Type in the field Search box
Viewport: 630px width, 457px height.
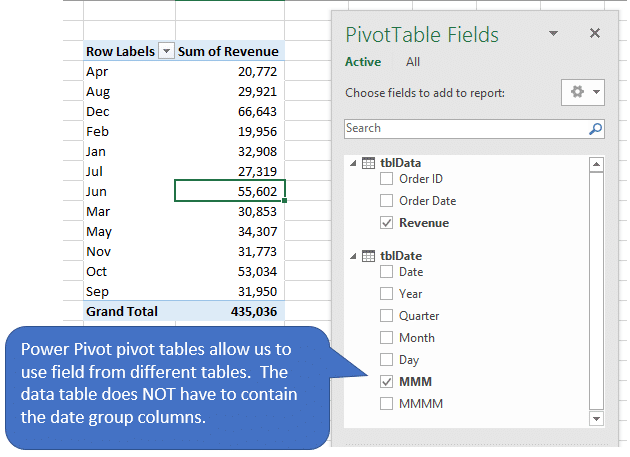[465, 129]
